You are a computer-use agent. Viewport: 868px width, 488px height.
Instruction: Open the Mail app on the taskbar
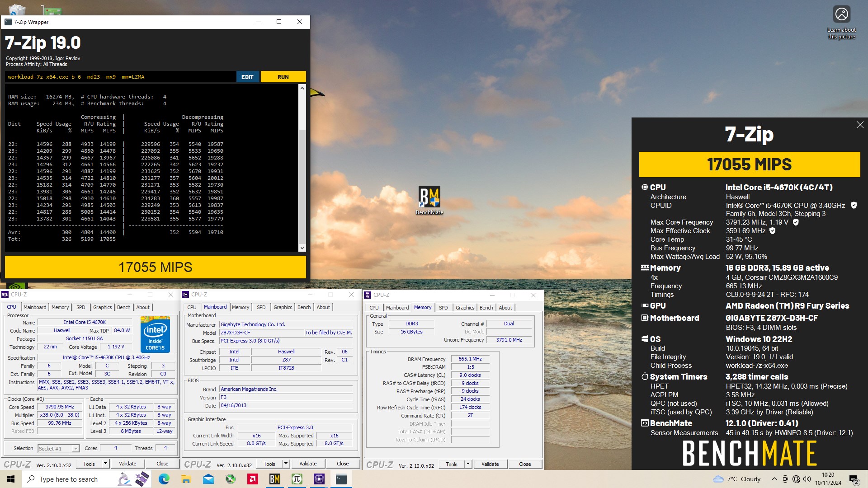coord(208,479)
